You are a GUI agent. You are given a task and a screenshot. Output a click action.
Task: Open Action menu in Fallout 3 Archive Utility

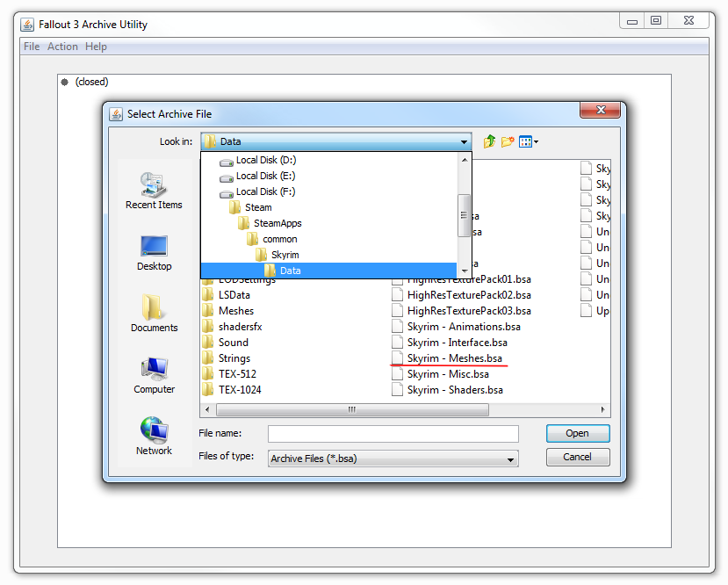pos(62,47)
